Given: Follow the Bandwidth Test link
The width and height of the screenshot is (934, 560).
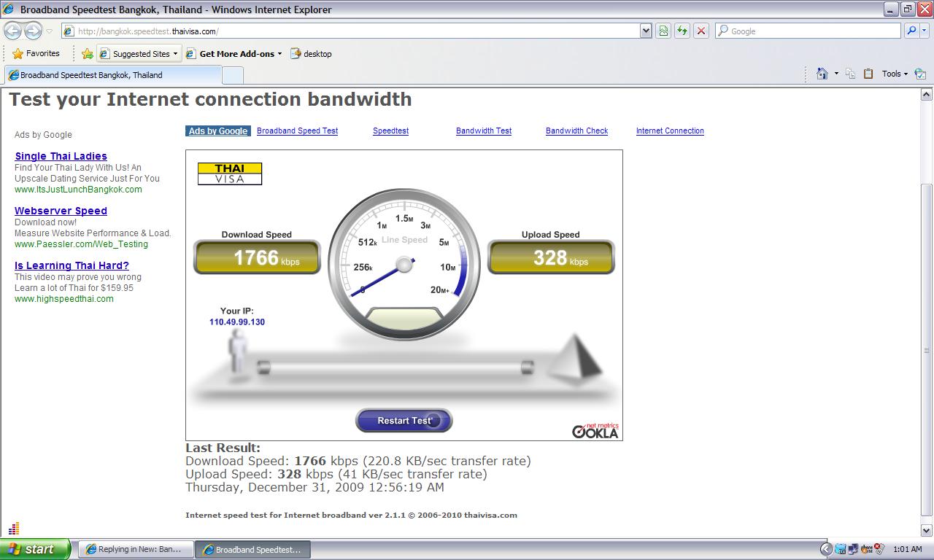Looking at the screenshot, I should click(484, 131).
